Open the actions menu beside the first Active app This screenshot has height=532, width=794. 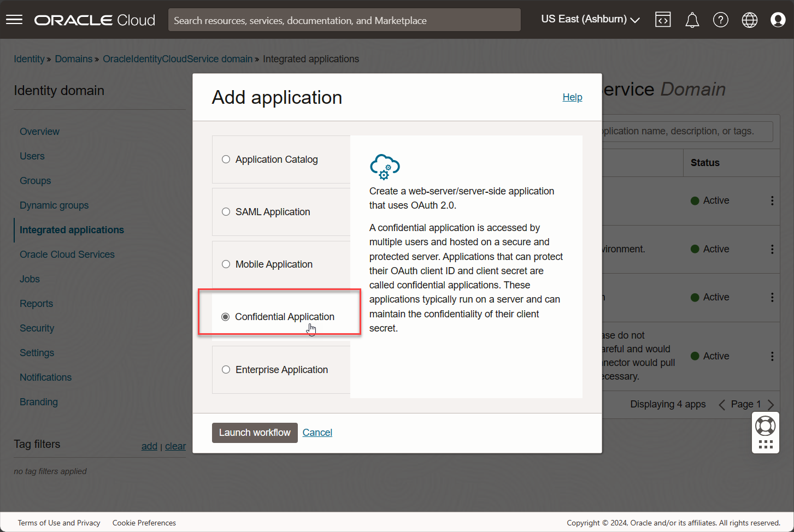click(772, 200)
